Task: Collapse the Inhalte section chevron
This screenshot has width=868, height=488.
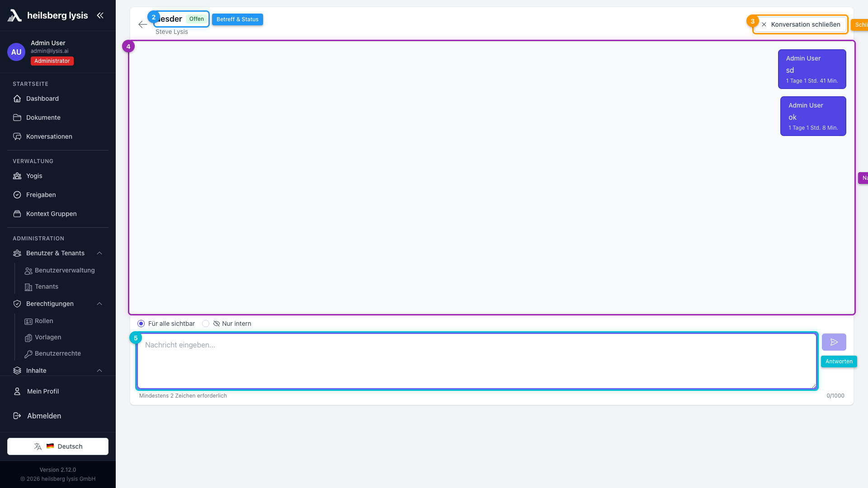Action: tap(99, 371)
